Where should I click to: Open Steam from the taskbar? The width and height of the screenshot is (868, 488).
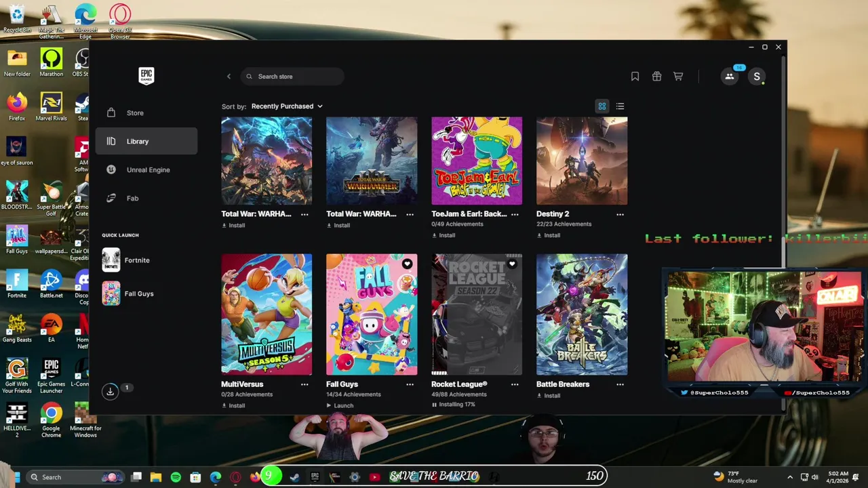(x=294, y=477)
